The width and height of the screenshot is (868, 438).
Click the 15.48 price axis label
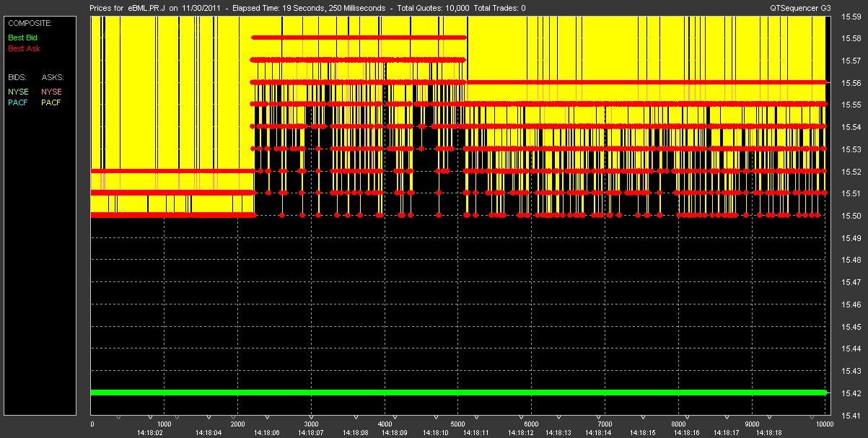coord(851,260)
